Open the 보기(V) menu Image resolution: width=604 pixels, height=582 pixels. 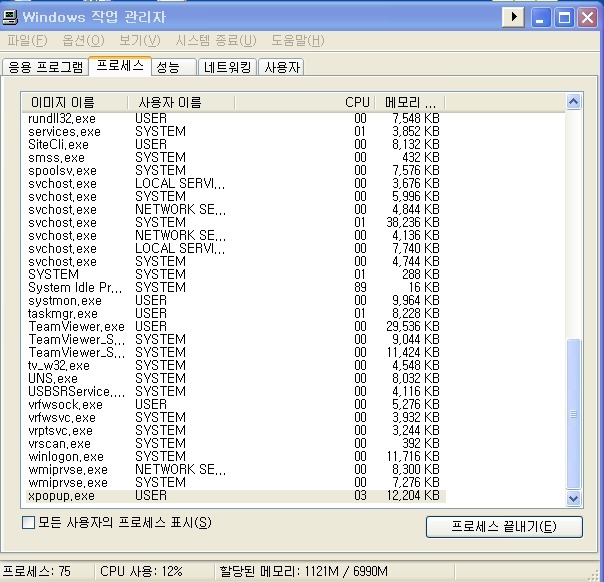[x=139, y=41]
